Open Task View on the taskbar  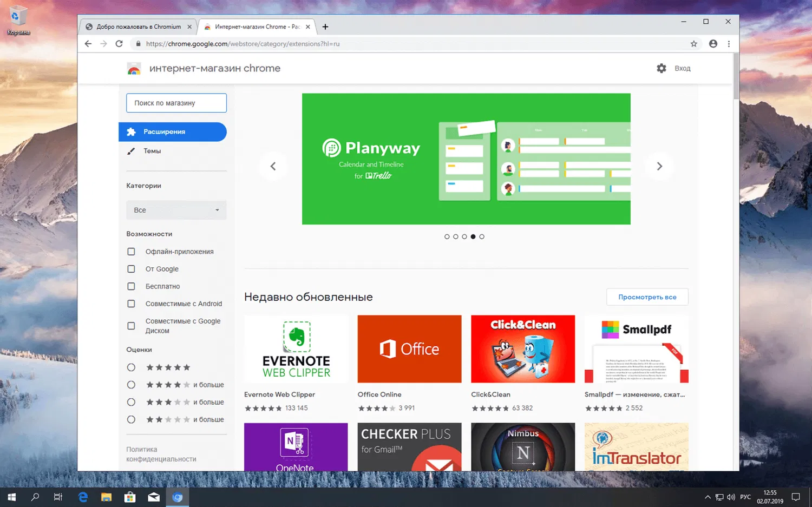[x=58, y=497]
